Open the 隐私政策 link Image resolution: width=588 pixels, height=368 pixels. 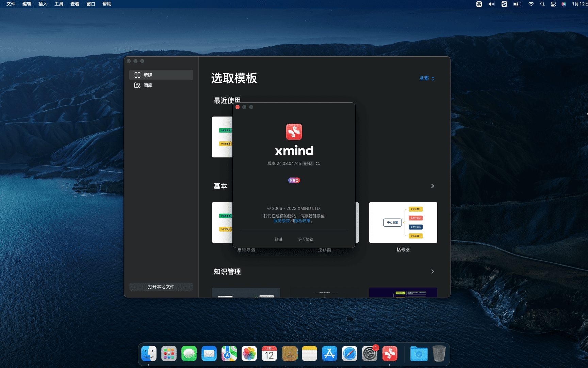302,221
